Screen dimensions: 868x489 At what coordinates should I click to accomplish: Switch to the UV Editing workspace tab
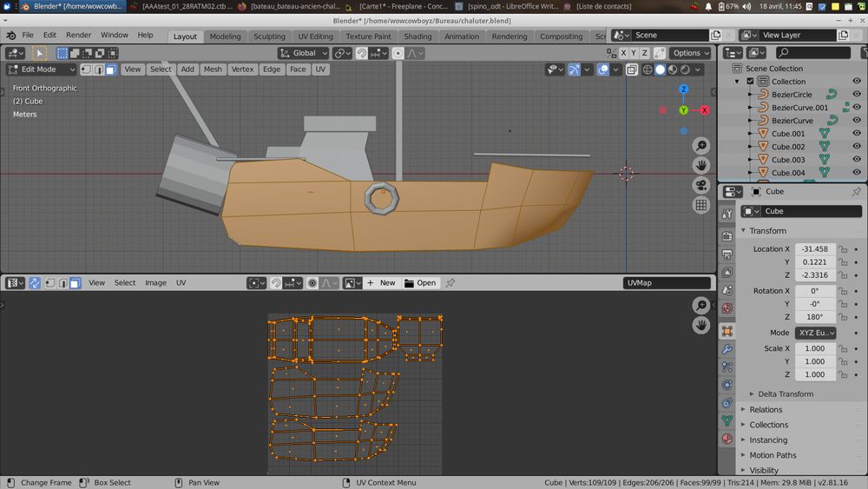pyautogui.click(x=315, y=36)
